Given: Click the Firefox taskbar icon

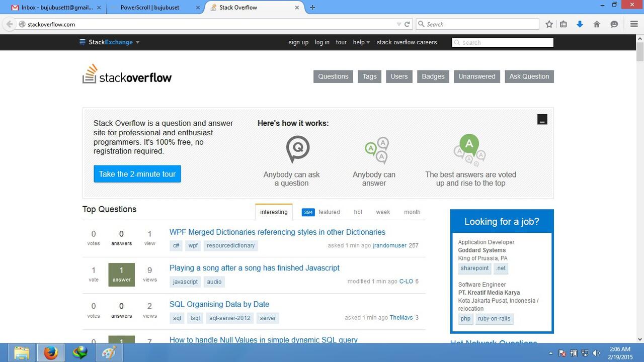Looking at the screenshot, I should pos(50,353).
